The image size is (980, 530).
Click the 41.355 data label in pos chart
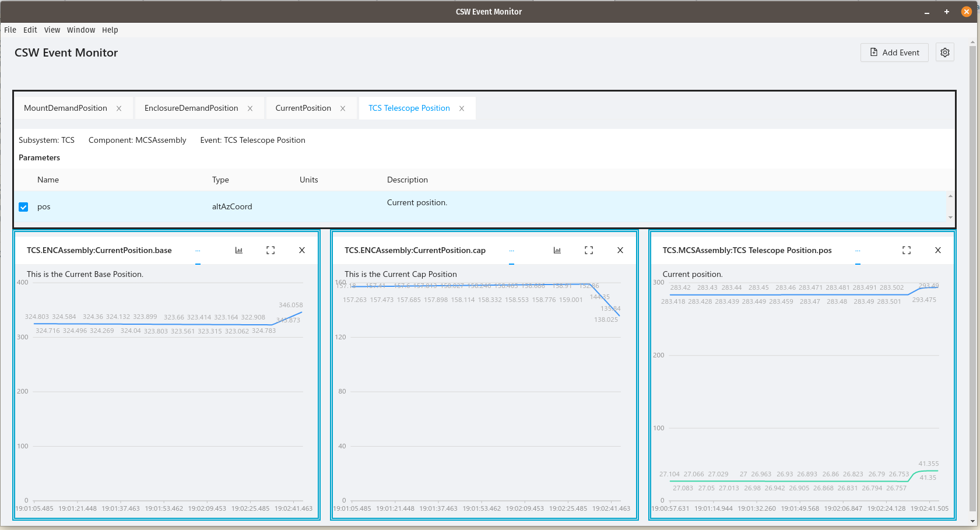pyautogui.click(x=929, y=464)
